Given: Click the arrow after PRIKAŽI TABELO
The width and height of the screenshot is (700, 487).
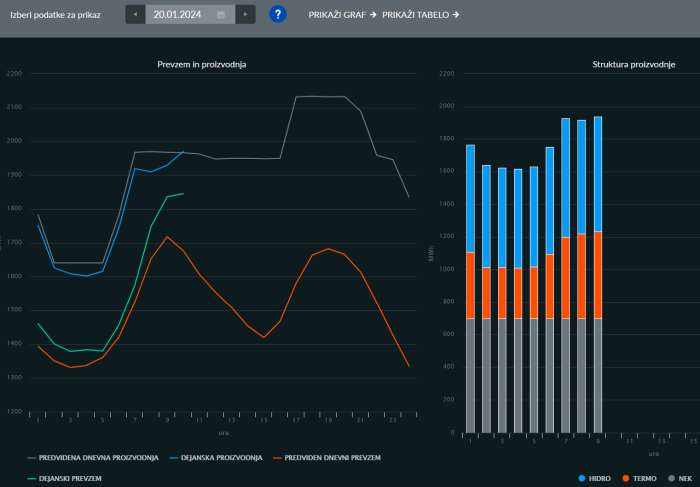Looking at the screenshot, I should [456, 15].
